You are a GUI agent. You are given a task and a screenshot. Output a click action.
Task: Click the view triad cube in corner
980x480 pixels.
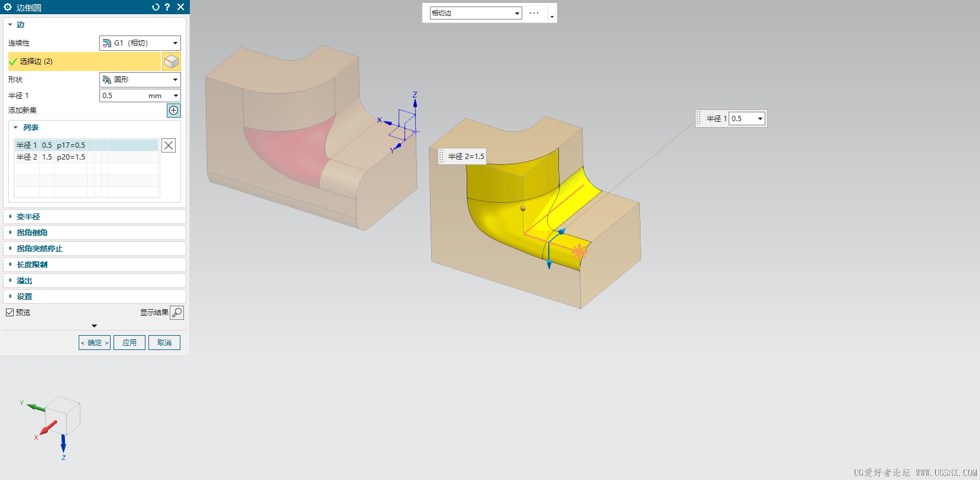coord(62,416)
